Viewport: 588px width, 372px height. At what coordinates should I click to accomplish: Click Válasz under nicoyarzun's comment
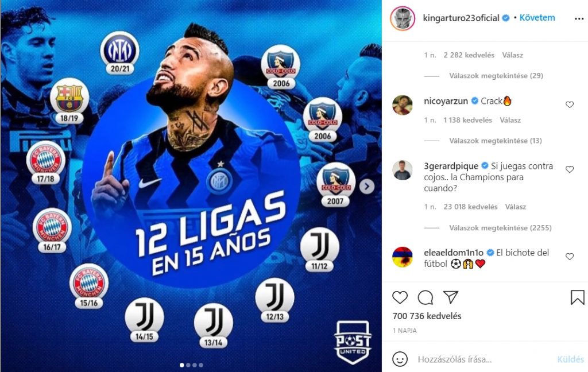click(x=510, y=120)
